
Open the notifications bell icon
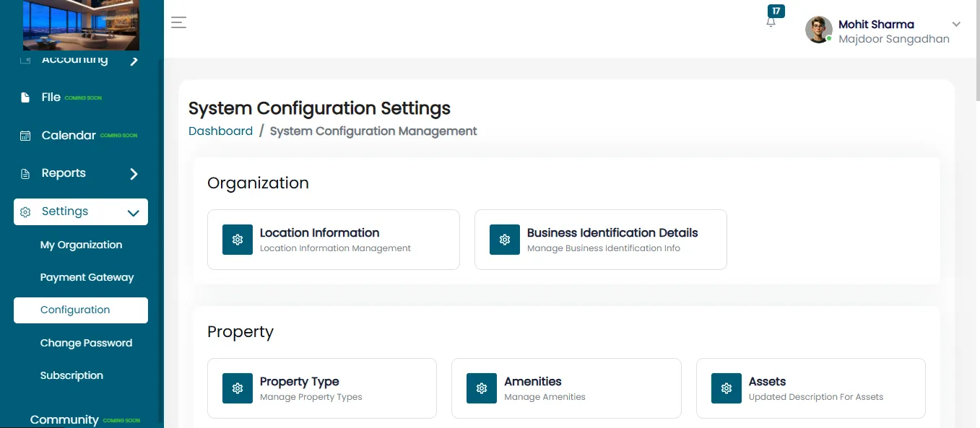coord(771,22)
